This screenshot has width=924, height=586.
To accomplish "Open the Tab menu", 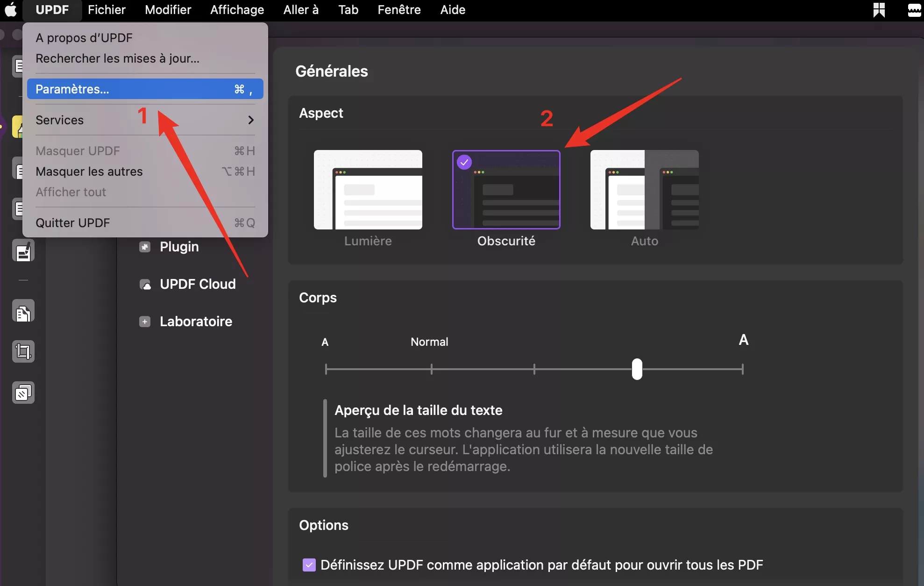I will (x=348, y=10).
